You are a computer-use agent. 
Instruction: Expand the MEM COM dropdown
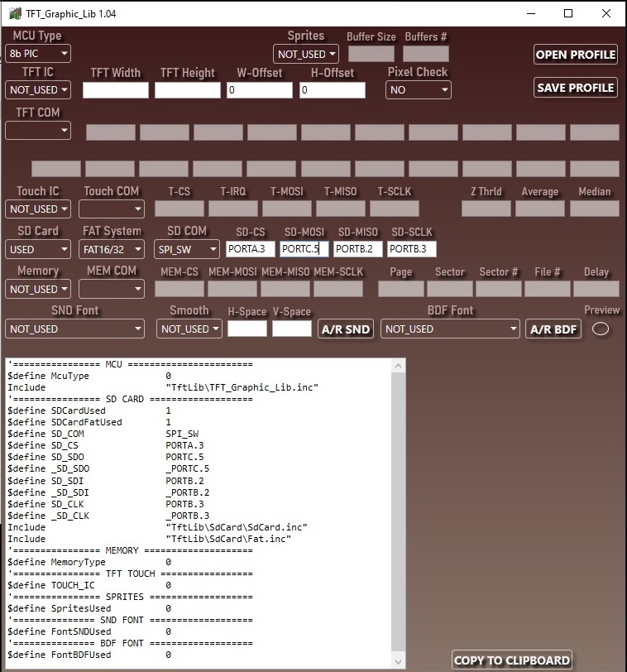tap(112, 290)
